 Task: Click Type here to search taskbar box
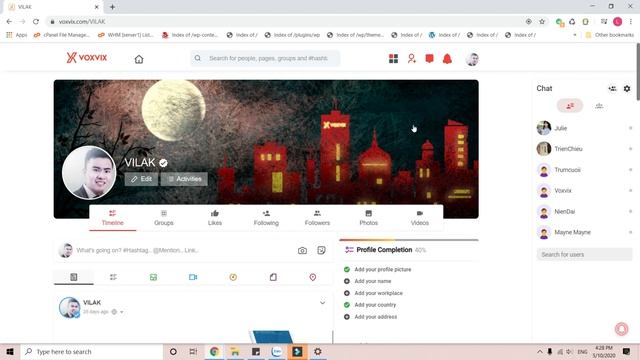coord(91,351)
